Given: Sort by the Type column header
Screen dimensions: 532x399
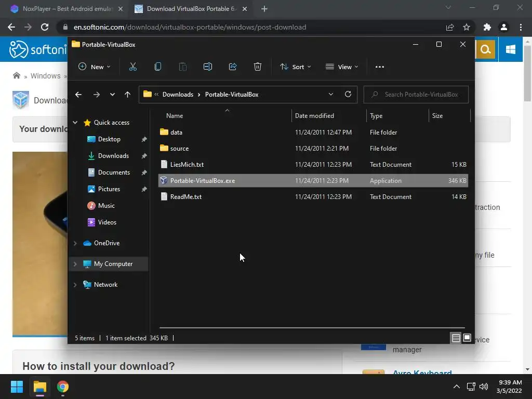Looking at the screenshot, I should point(376,116).
